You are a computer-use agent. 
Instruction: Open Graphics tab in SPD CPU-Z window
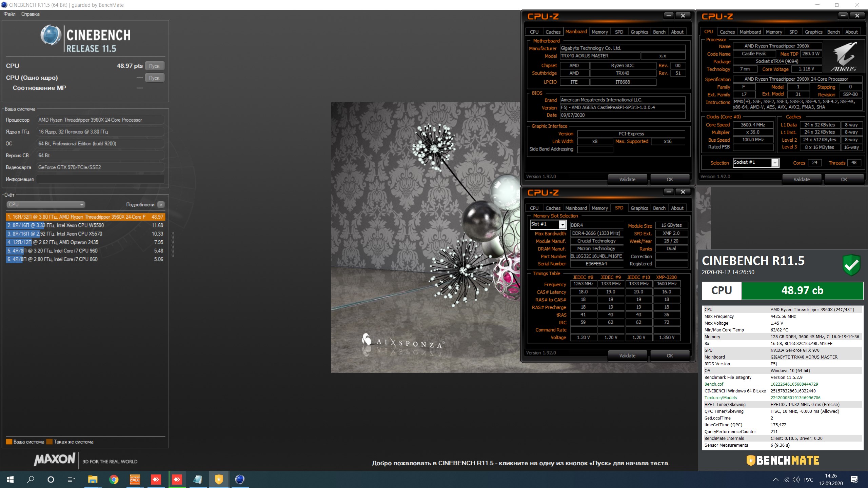coord(639,208)
